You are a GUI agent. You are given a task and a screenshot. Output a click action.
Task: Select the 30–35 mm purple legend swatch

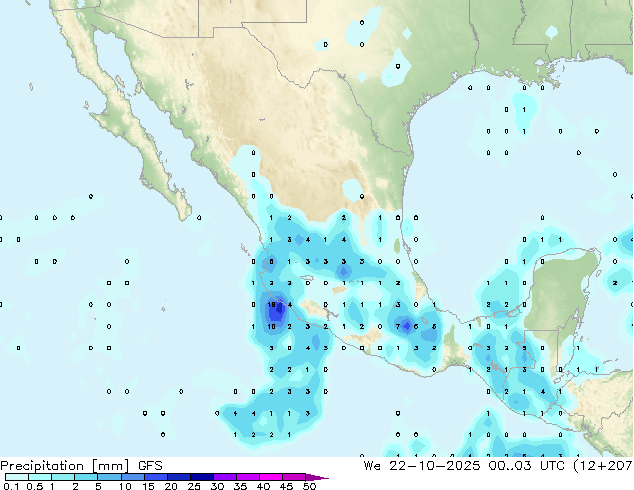[224, 477]
